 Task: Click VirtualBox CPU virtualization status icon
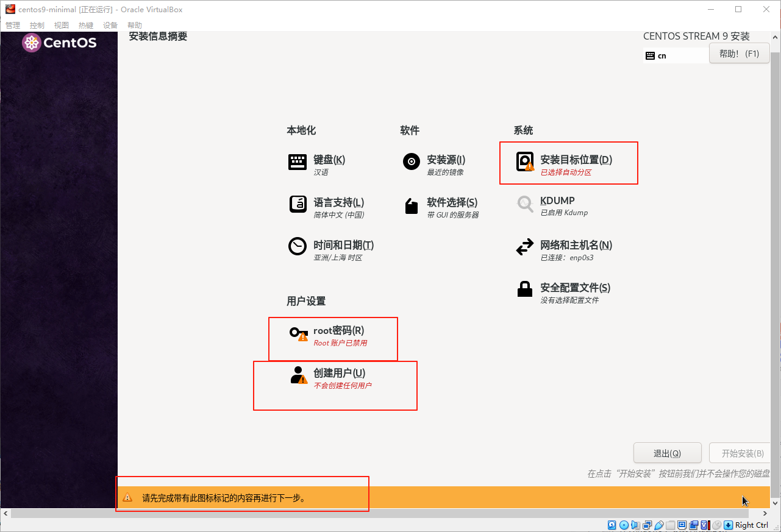point(705,525)
